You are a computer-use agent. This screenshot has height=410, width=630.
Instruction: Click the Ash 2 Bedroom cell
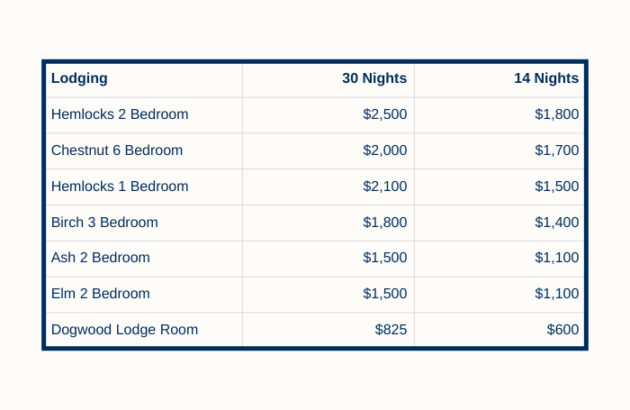[101, 257]
